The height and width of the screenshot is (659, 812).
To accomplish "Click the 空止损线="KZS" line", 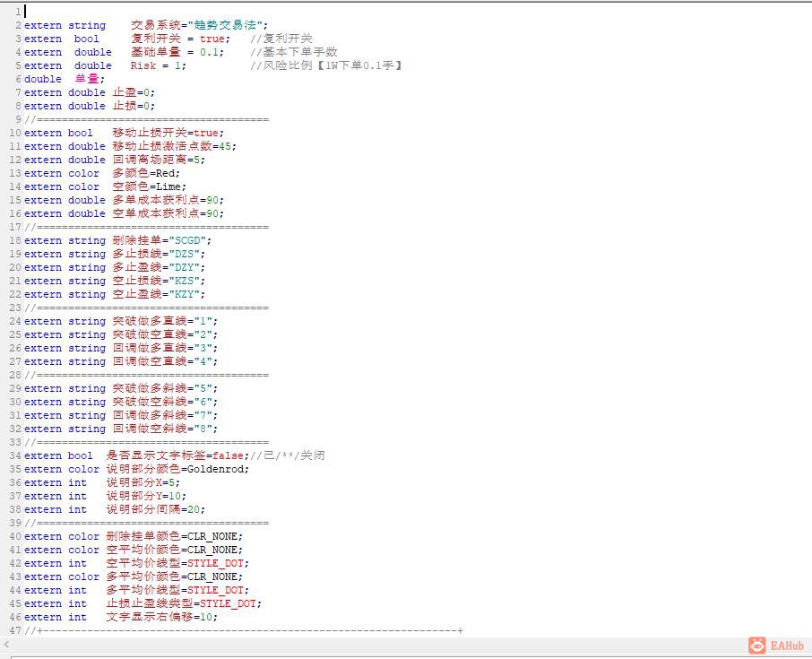I will tap(115, 281).
